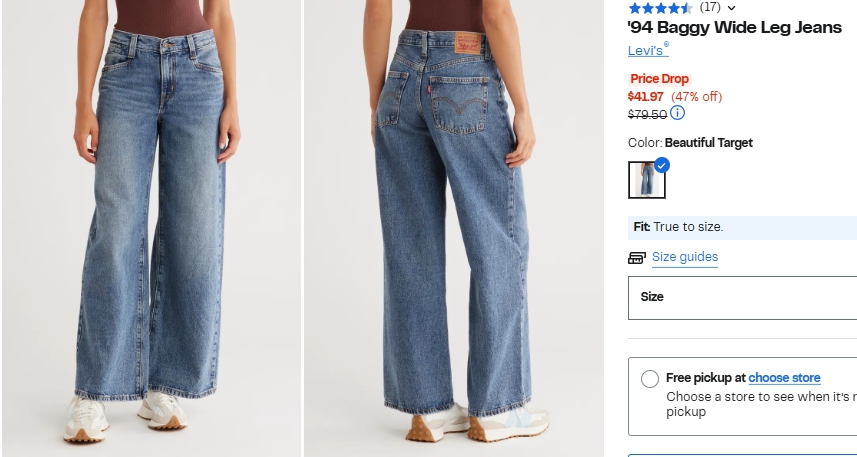The width and height of the screenshot is (857, 457).
Task: Click the (17) review count
Action: [710, 7]
